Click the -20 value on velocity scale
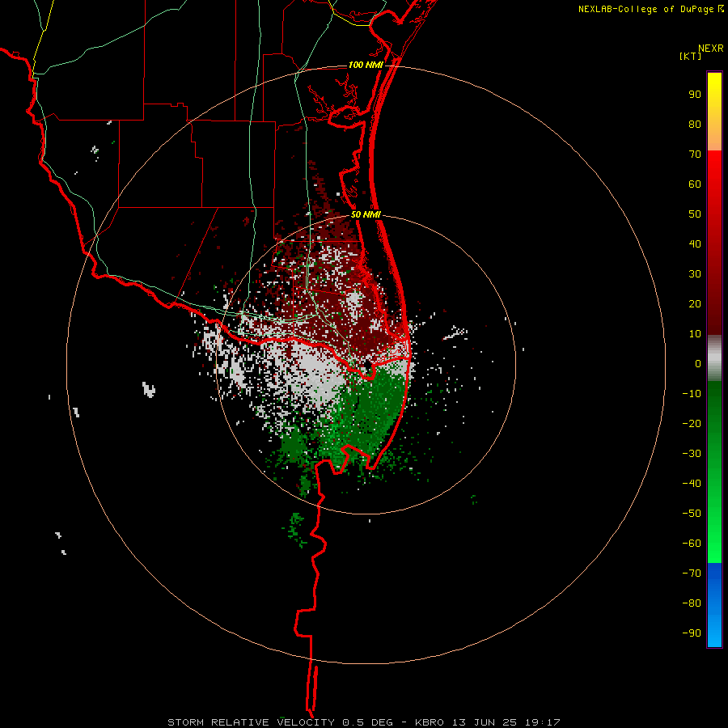This screenshot has width=728, height=728. [692, 423]
